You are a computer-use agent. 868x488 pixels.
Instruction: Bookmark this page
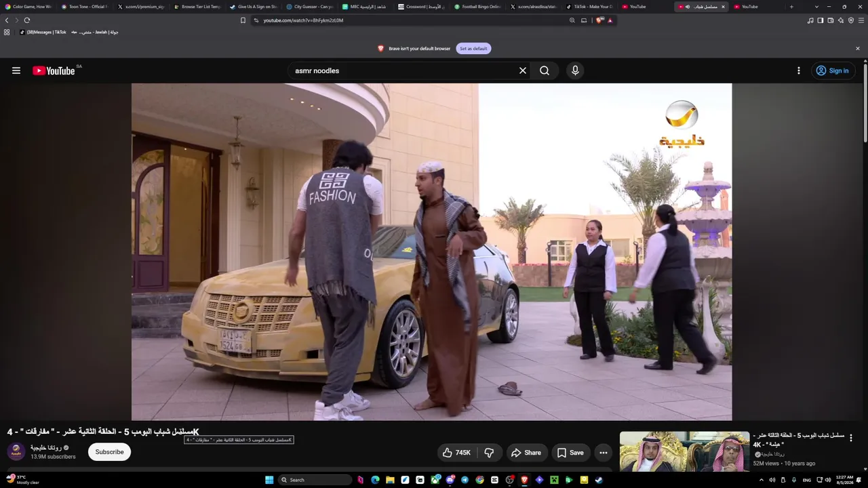click(x=243, y=20)
